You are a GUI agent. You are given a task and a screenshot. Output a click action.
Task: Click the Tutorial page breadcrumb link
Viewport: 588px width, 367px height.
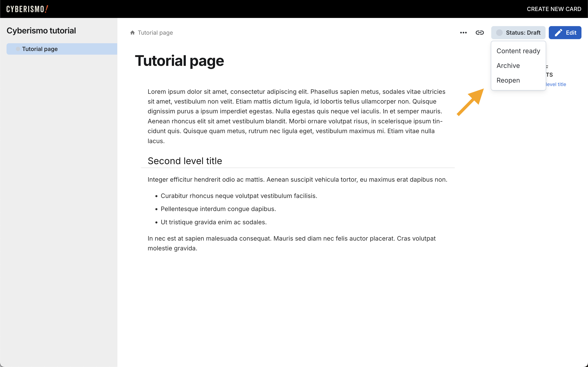(x=155, y=33)
